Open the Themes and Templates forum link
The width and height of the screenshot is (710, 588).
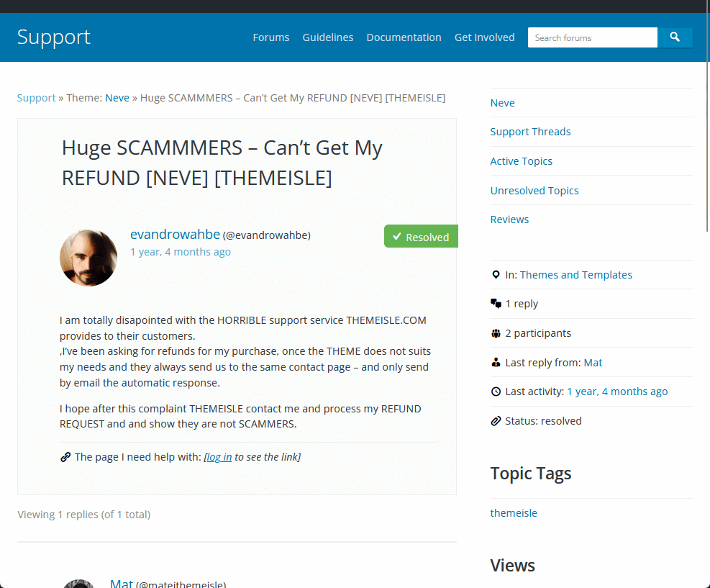click(x=576, y=275)
